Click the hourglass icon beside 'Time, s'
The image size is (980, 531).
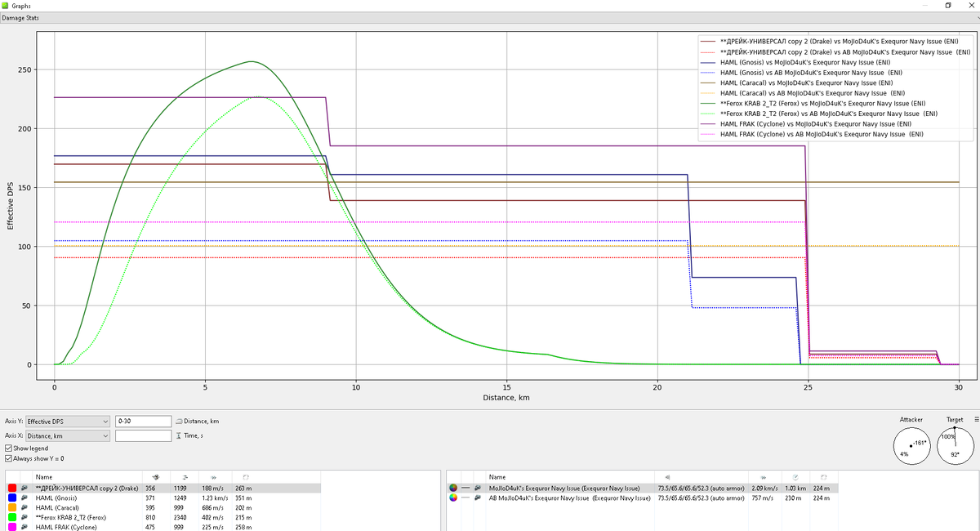[179, 436]
